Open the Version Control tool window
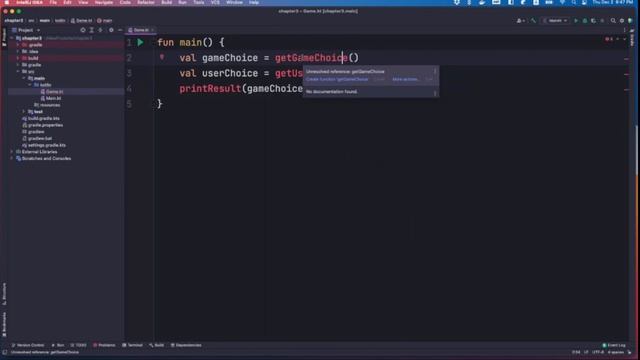Image resolution: width=640 pixels, height=360 pixels. click(28, 345)
